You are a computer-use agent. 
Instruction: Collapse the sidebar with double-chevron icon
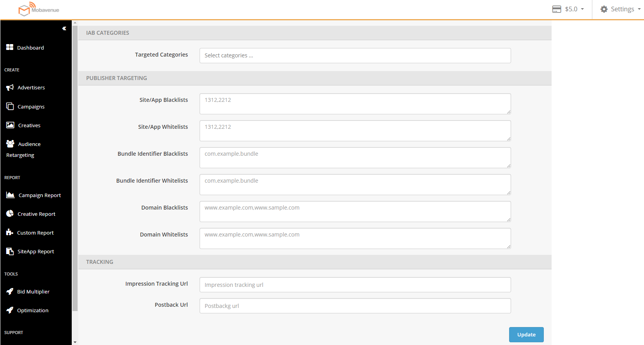pyautogui.click(x=64, y=28)
